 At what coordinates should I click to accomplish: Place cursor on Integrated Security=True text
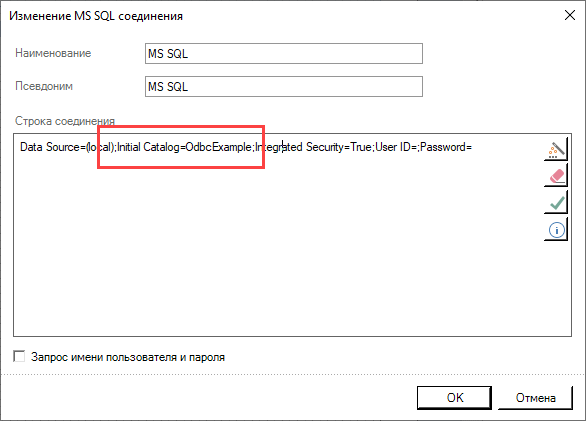[x=313, y=147]
